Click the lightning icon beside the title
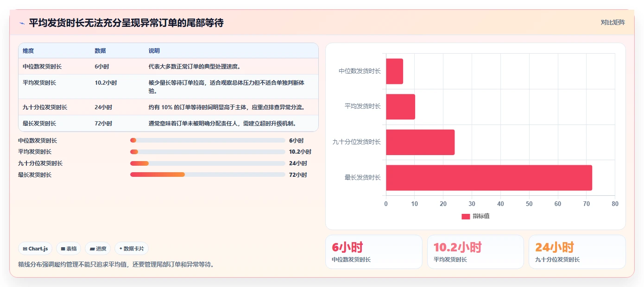Image resolution: width=644 pixels, height=287 pixels. pos(22,23)
